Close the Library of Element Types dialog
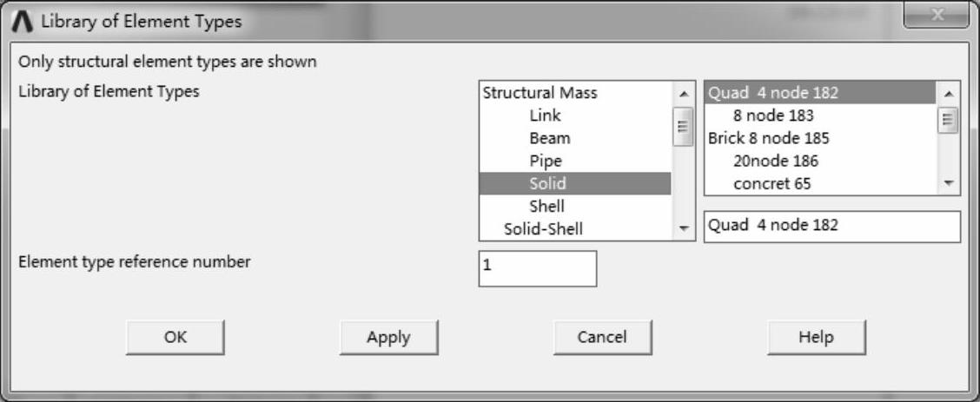Image resolution: width=980 pixels, height=402 pixels. point(935,16)
